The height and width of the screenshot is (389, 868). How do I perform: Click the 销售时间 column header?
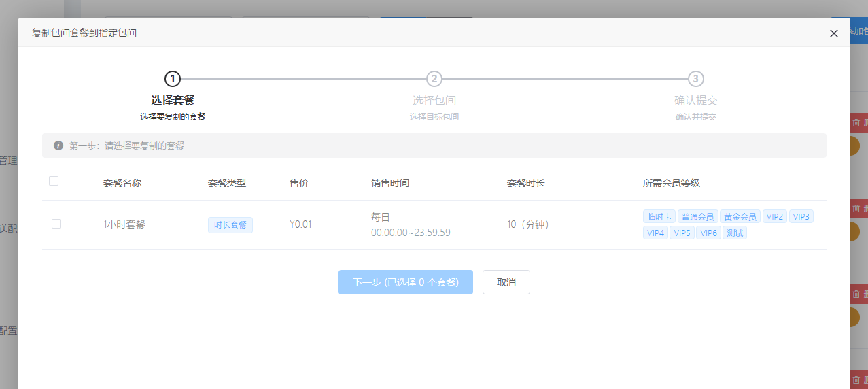click(x=390, y=183)
